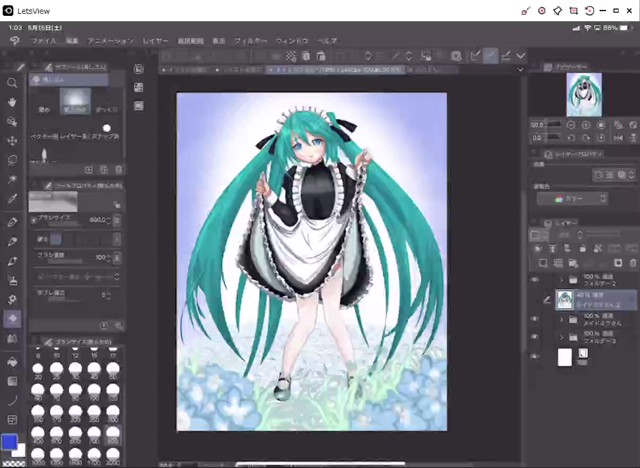Select the Decoration tool
The image size is (640, 468).
click(12, 299)
